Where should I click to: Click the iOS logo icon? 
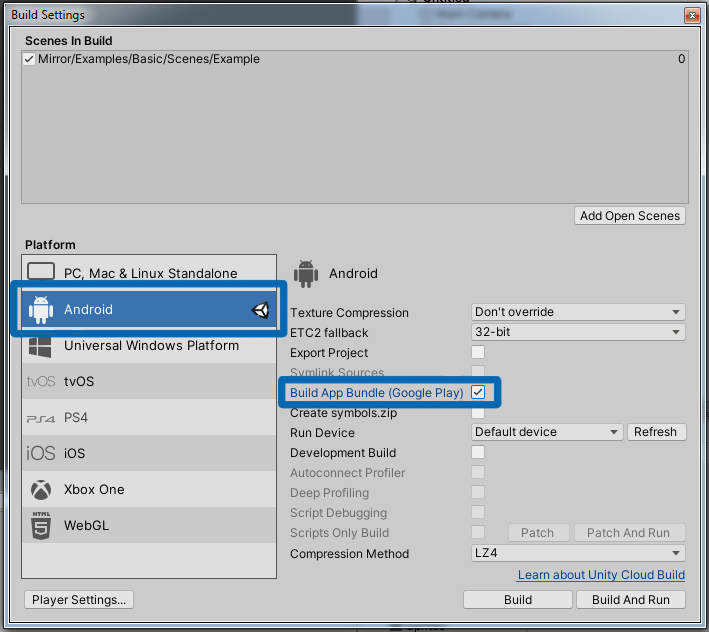41,453
